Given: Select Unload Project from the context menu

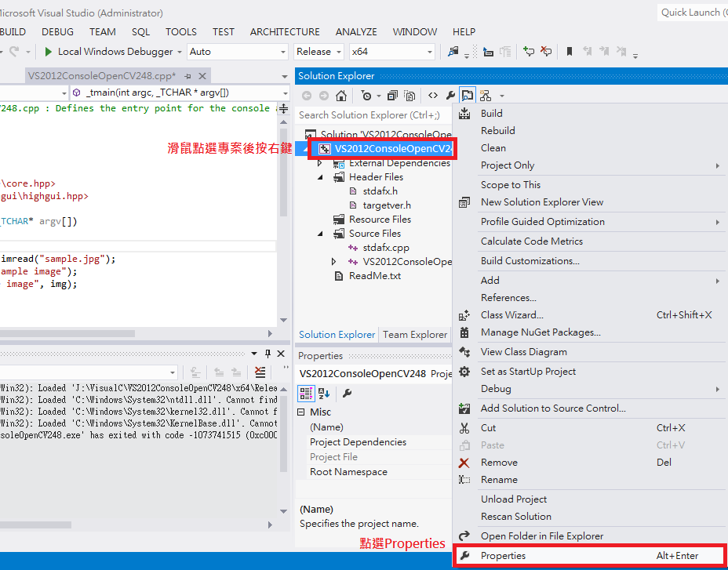Looking at the screenshot, I should pos(589,499).
